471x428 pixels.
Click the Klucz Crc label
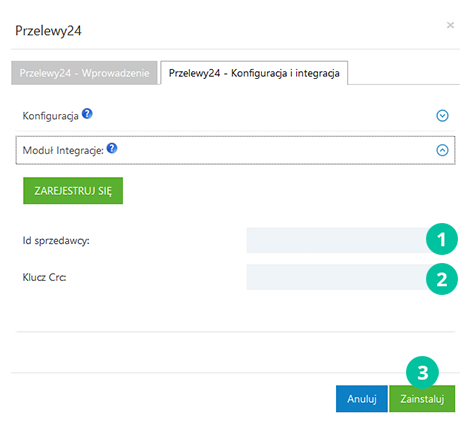(x=44, y=277)
